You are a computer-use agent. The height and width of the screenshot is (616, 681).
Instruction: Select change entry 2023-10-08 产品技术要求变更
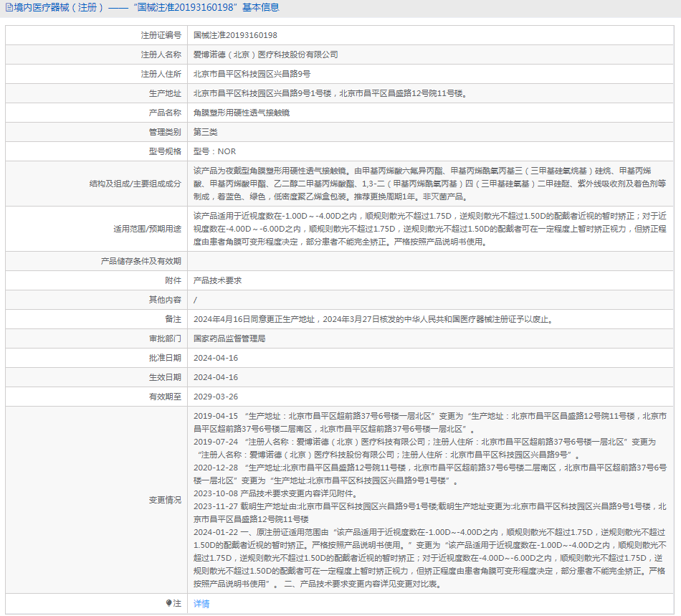coord(276,493)
